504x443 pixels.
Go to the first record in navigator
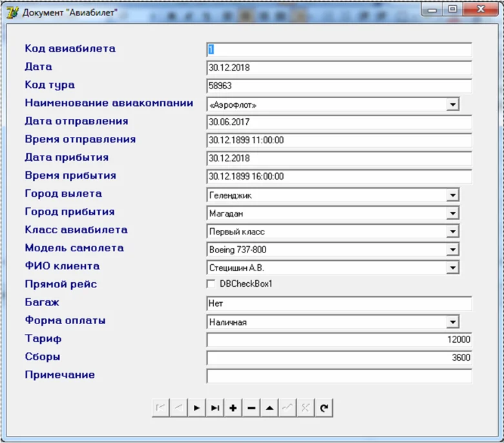(160, 407)
